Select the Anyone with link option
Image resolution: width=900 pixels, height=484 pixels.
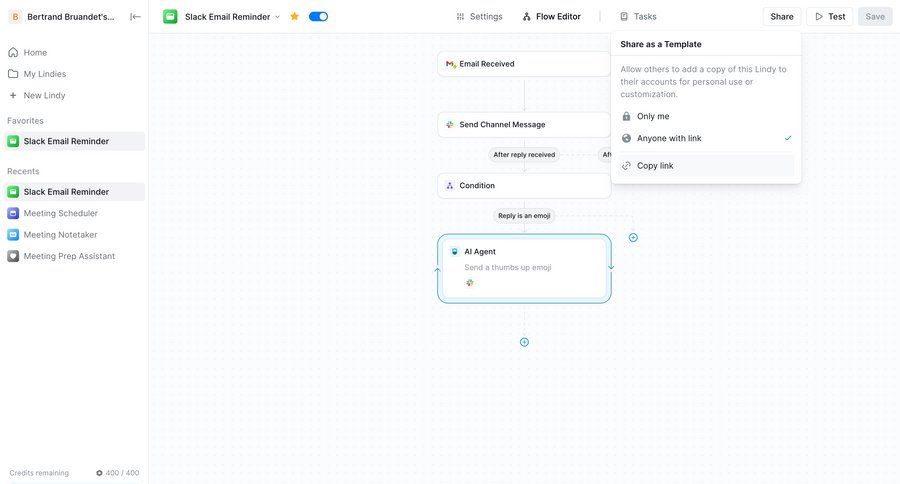click(x=706, y=138)
